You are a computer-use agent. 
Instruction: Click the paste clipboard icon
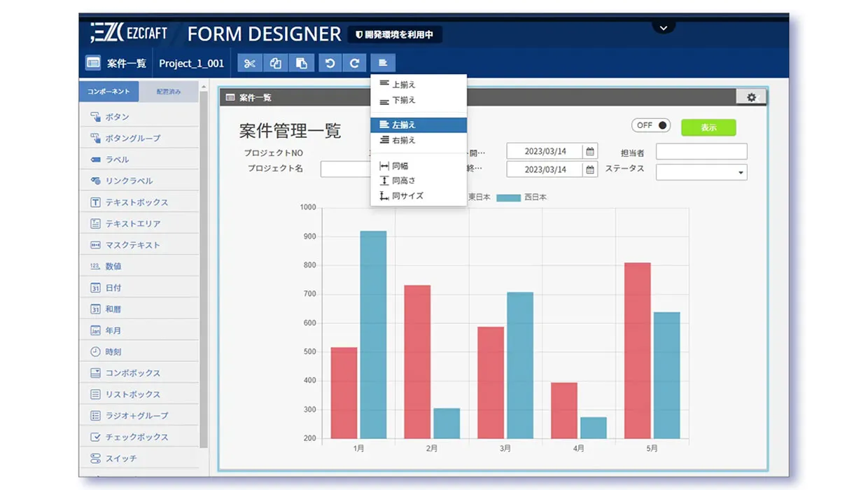point(302,64)
